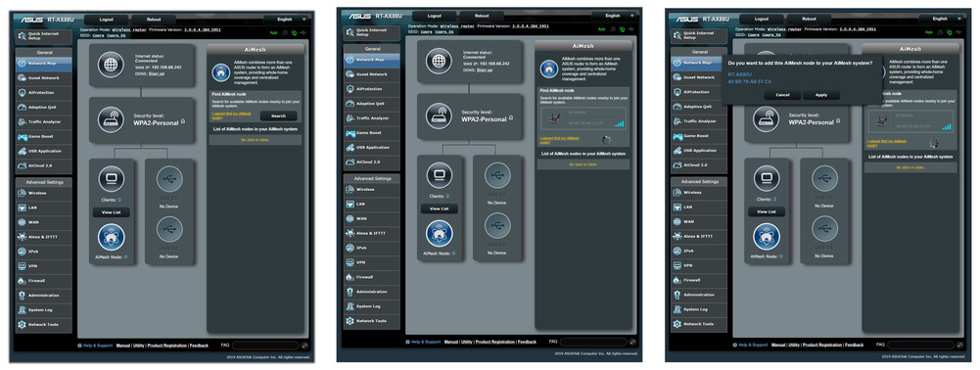The image size is (980, 370).
Task: Select the found RT-AX92U node card, second screenshot
Action: [x=583, y=117]
